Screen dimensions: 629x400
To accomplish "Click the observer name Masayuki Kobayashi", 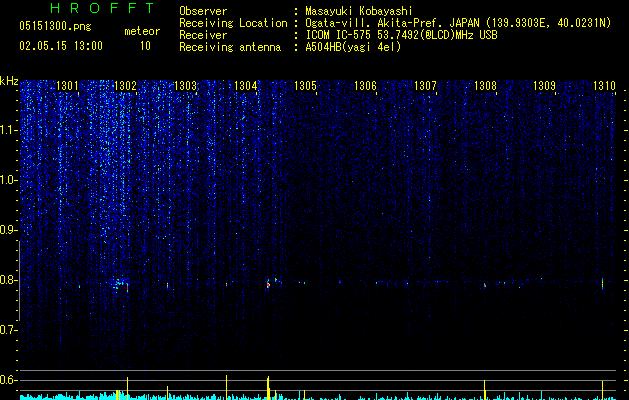I will point(359,11).
